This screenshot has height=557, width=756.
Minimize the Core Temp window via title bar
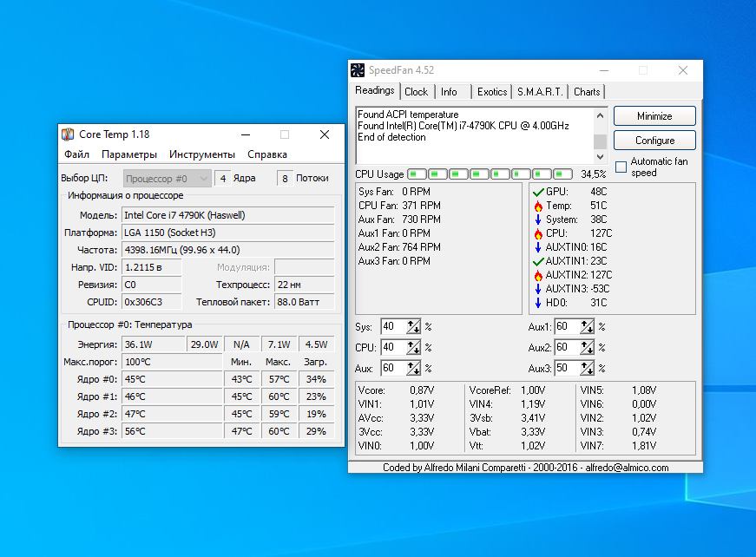(x=246, y=134)
